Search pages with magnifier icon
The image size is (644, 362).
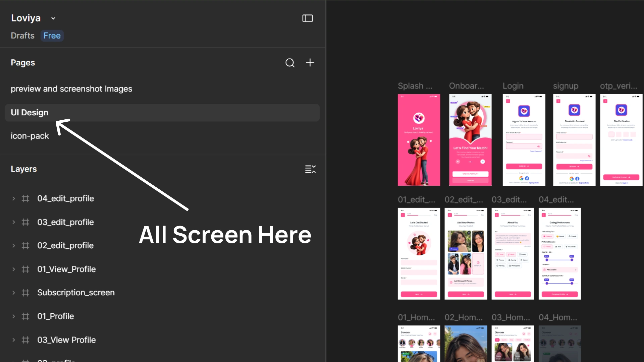click(290, 63)
